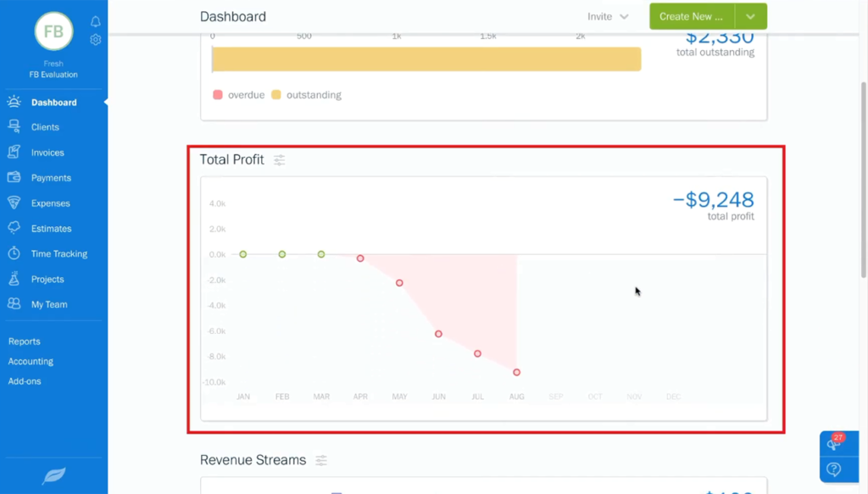Open the Add-ons link
The height and width of the screenshot is (494, 868).
coord(25,380)
